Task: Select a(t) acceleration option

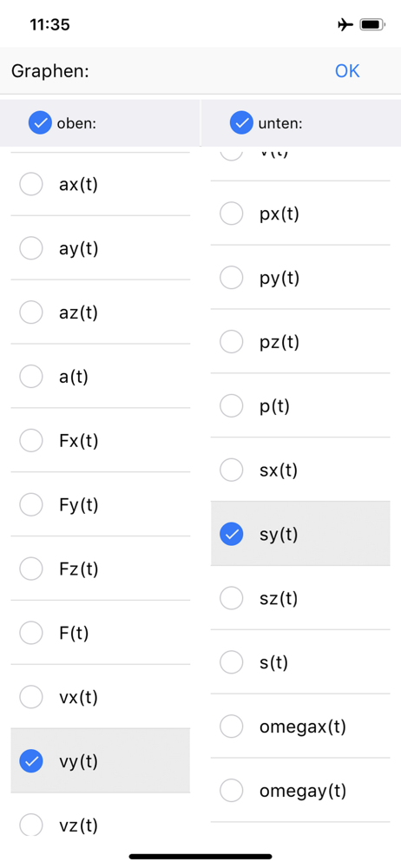Action: (x=101, y=377)
